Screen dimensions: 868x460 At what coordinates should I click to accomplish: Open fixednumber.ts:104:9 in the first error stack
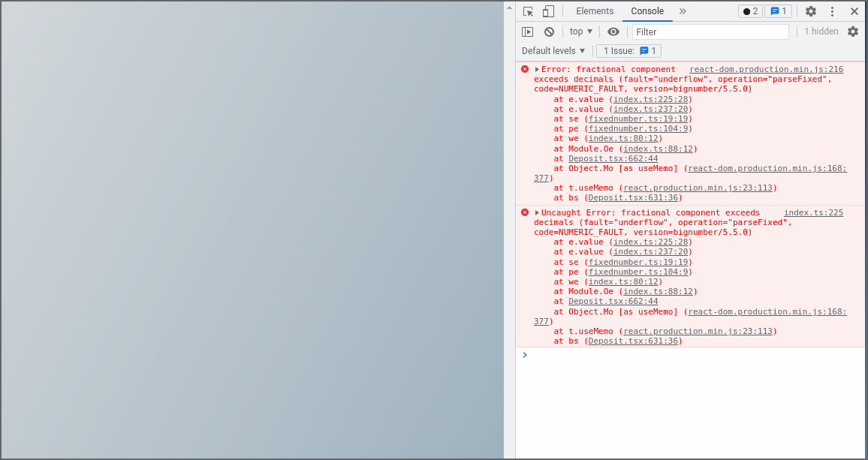(638, 129)
